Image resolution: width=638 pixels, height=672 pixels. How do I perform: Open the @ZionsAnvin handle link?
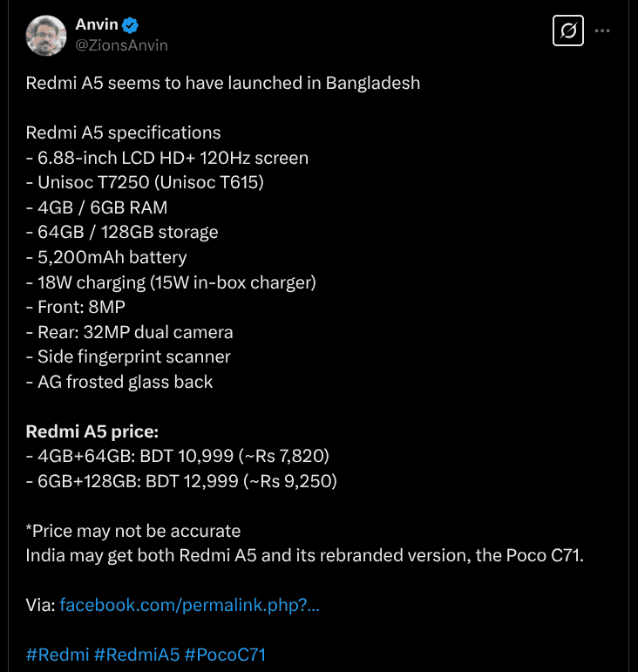[122, 45]
